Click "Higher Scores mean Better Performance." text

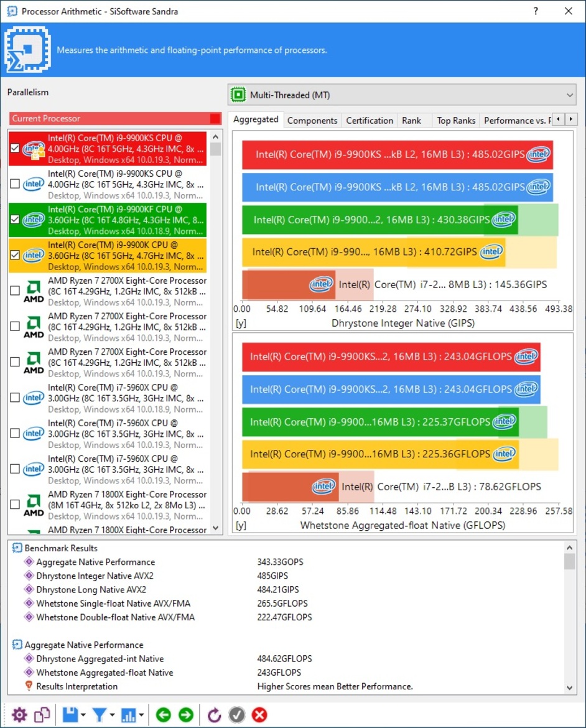tap(335, 686)
